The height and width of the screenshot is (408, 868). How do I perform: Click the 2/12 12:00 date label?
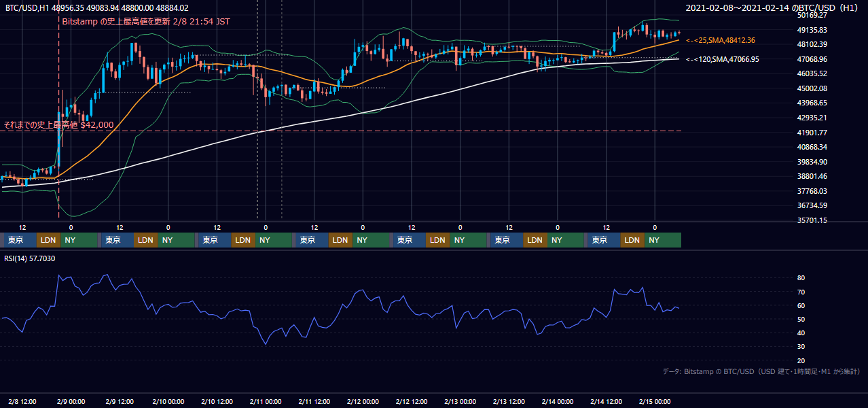click(412, 401)
